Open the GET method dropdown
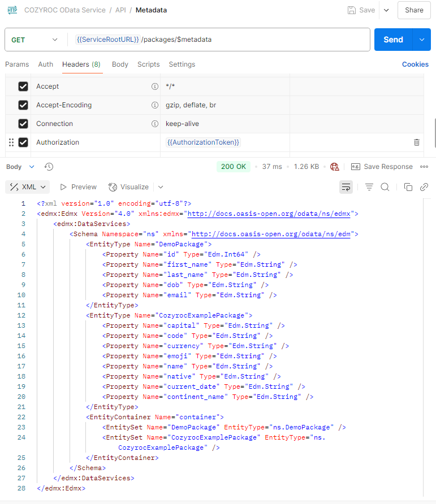The image size is (436, 504). coord(35,40)
